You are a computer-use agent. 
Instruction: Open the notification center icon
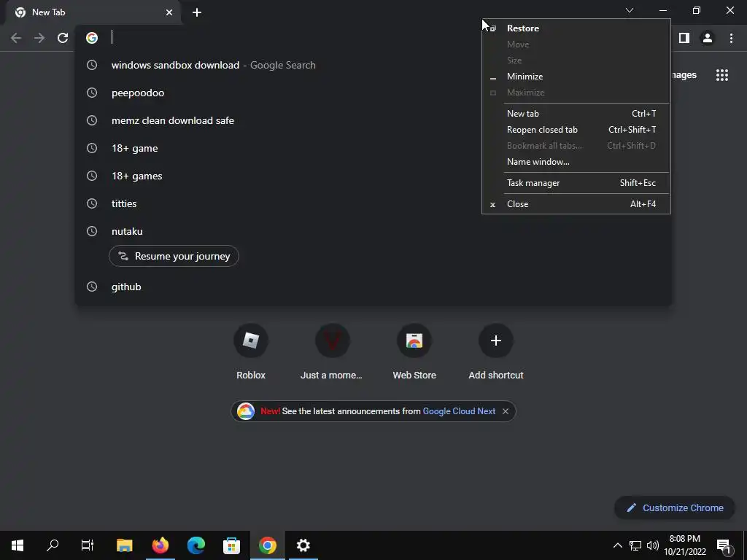pos(724,545)
